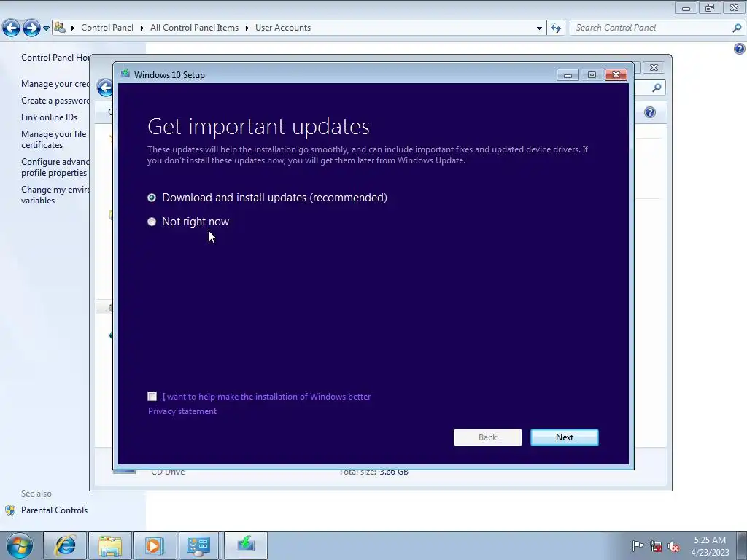Go forward in the Control Panel window

tap(31, 28)
